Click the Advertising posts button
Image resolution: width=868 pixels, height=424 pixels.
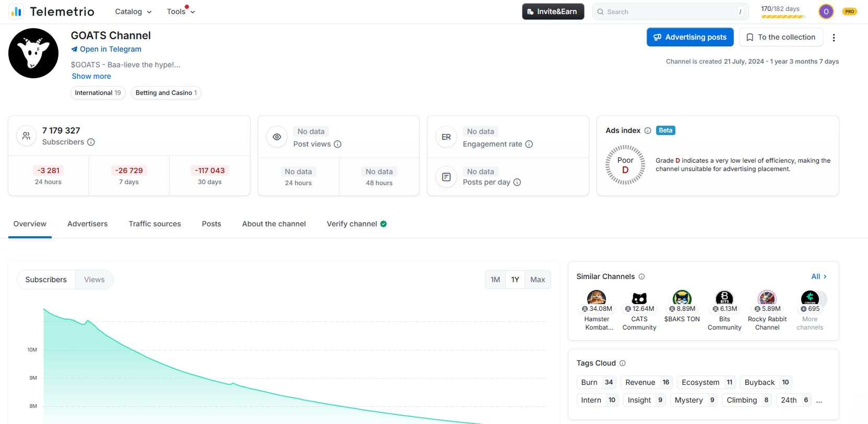pyautogui.click(x=690, y=37)
